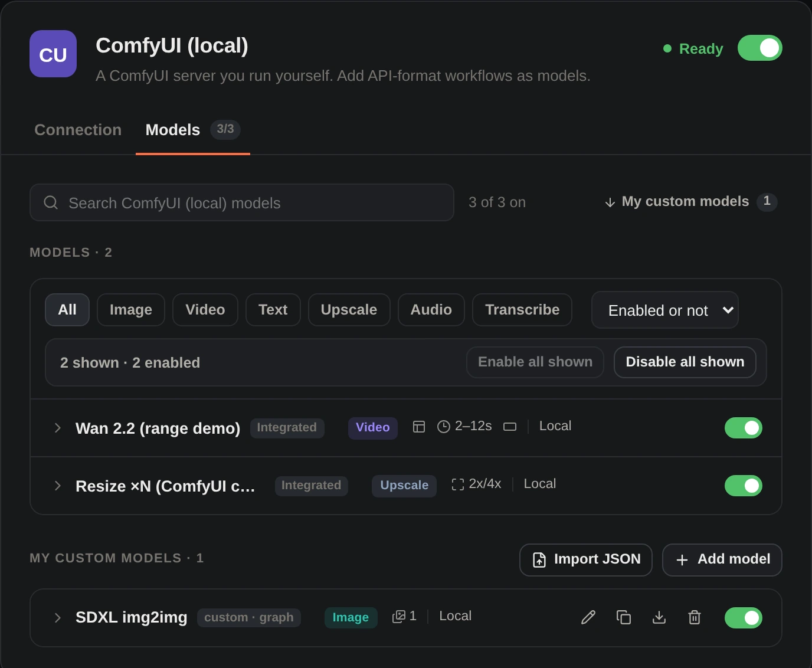Disable the Wan 2.2 (range demo) model toggle
Screen dimensions: 812x668
[744, 428]
